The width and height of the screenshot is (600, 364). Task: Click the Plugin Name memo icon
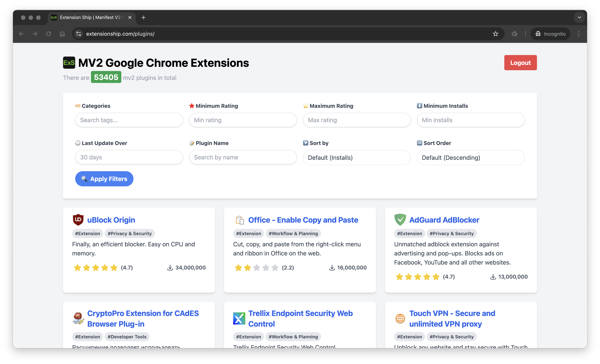point(192,143)
